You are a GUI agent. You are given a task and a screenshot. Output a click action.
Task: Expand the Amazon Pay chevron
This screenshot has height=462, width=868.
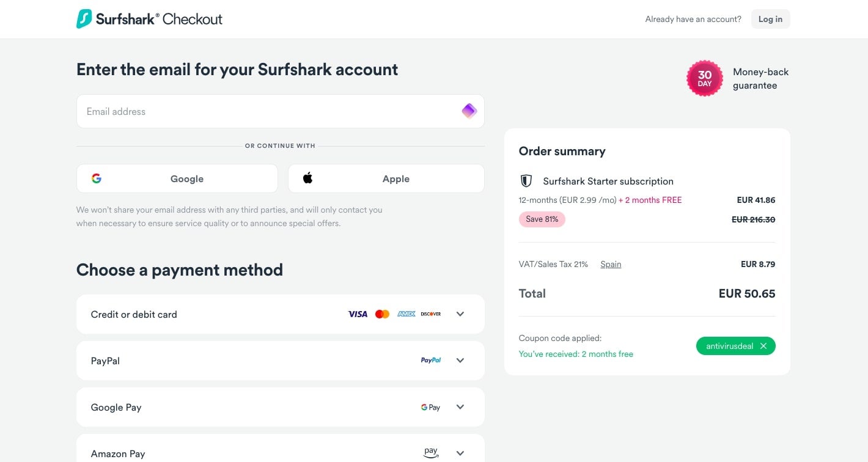click(x=460, y=453)
